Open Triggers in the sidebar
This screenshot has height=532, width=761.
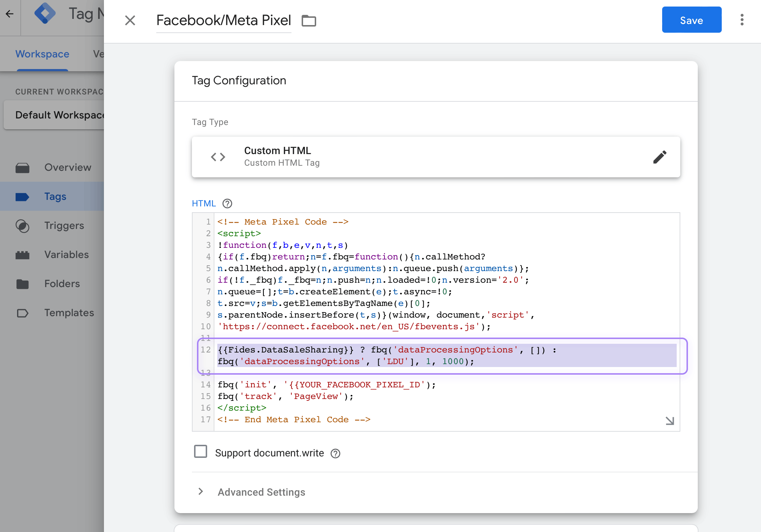pyautogui.click(x=52, y=226)
